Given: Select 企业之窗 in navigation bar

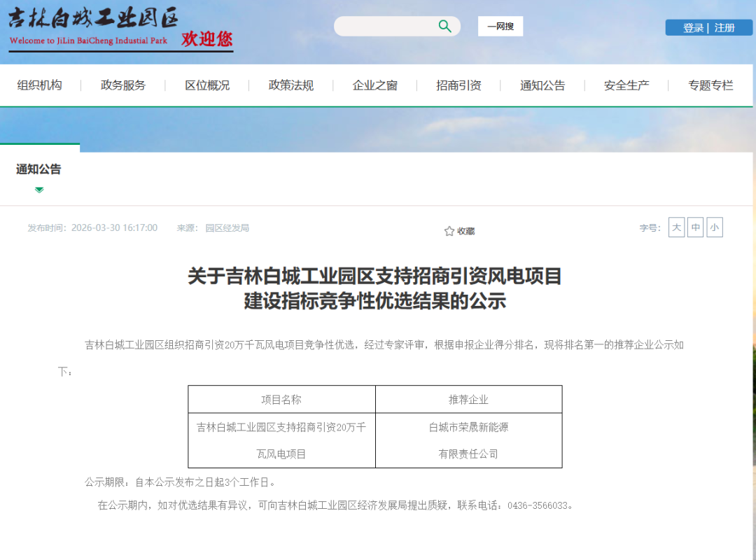Looking at the screenshot, I should (x=375, y=85).
